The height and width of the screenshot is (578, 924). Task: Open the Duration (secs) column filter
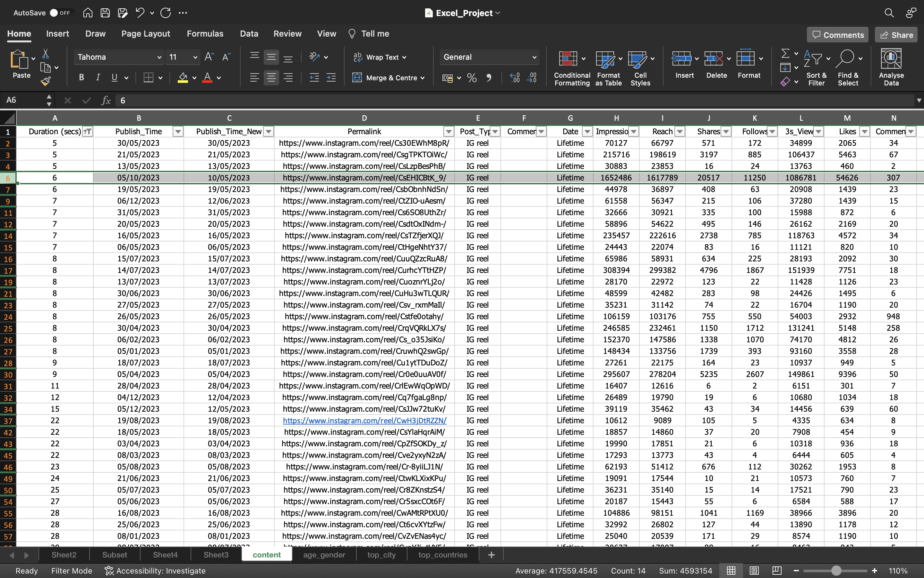[x=88, y=132]
